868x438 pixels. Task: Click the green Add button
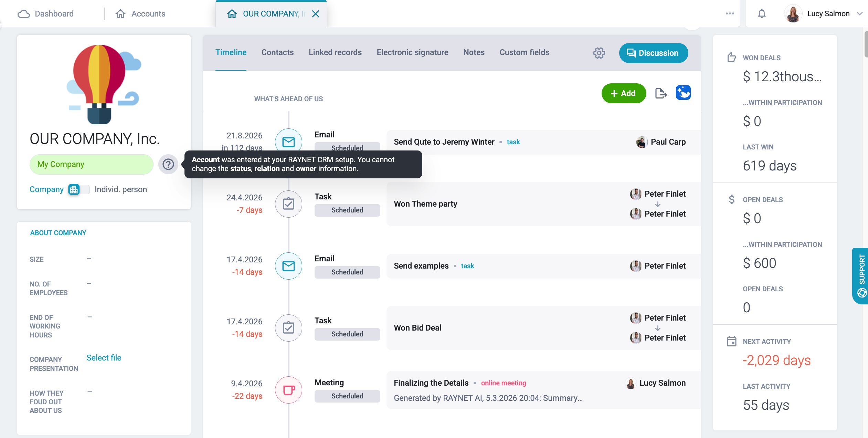[x=624, y=93]
